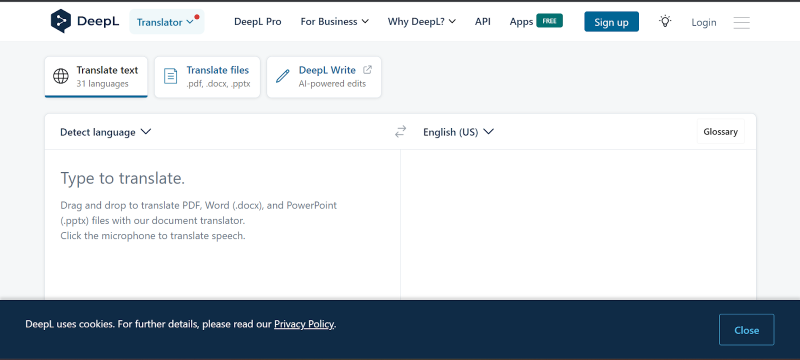Expand the For Business menu

coord(335,21)
